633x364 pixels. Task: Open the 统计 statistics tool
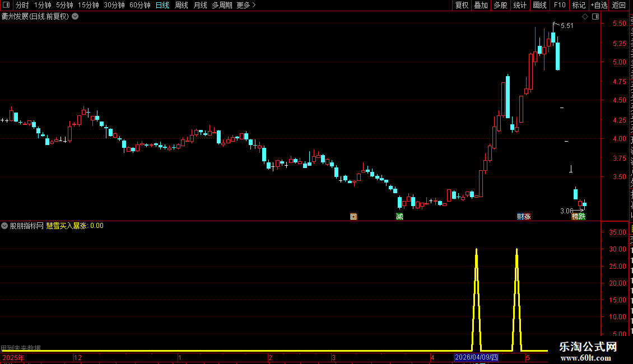[x=520, y=5]
